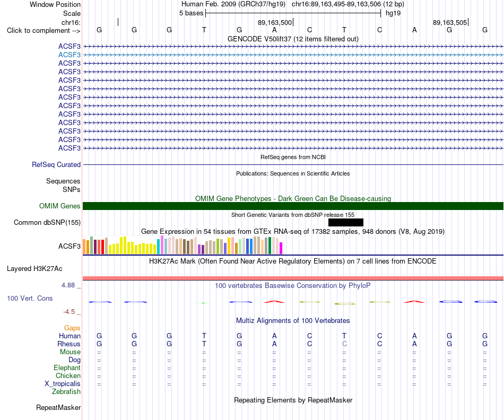
Task: Open GTEx Gene Expression track title
Action: pyautogui.click(x=293, y=231)
